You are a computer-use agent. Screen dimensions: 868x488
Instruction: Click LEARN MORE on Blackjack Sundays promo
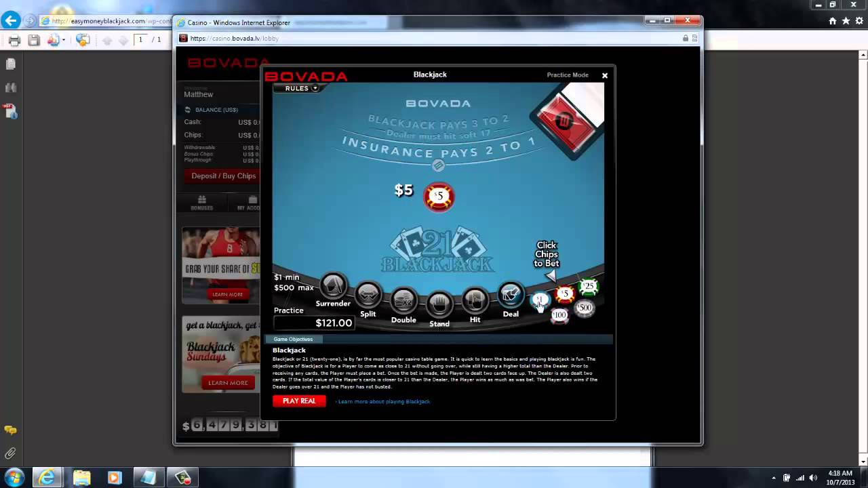228,383
